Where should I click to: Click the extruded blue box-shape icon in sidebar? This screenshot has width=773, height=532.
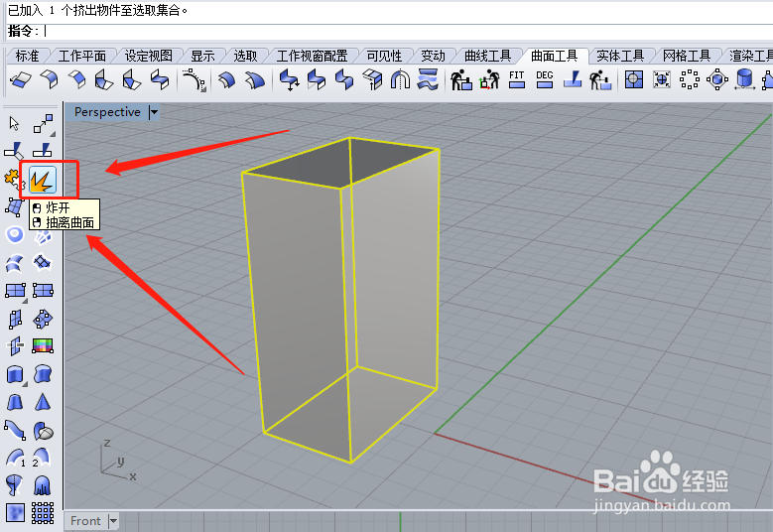click(15, 375)
